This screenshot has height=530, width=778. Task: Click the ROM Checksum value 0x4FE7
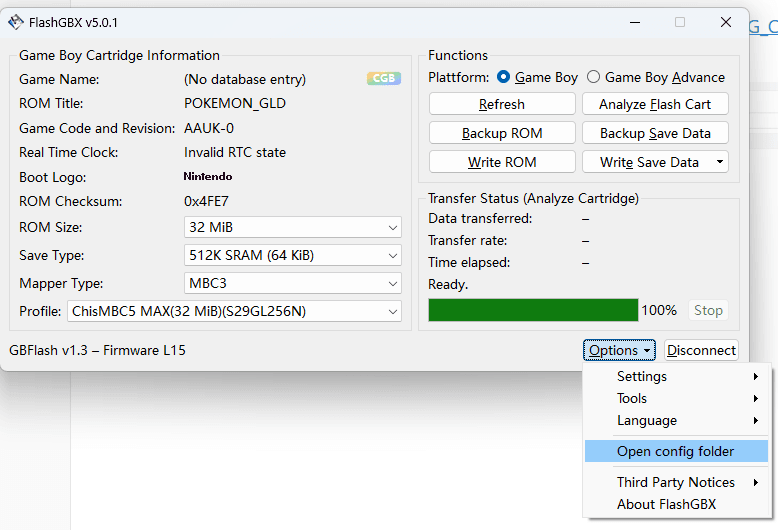coord(206,201)
